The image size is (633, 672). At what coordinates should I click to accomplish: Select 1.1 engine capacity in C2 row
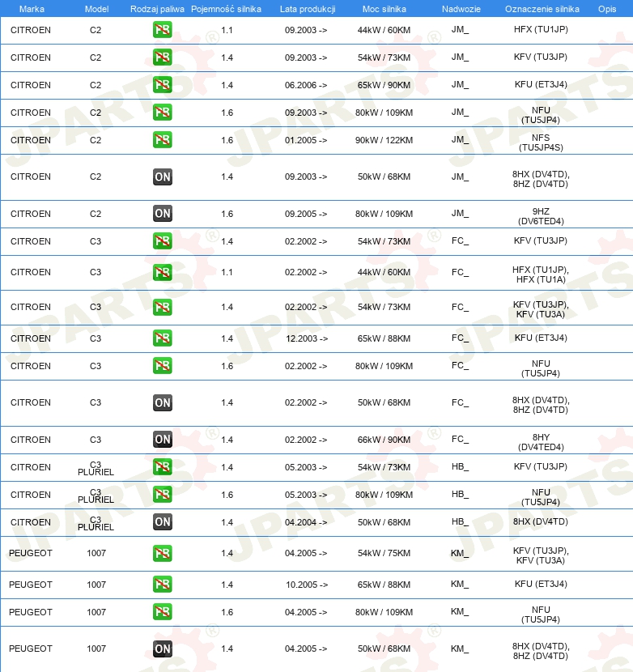227,30
